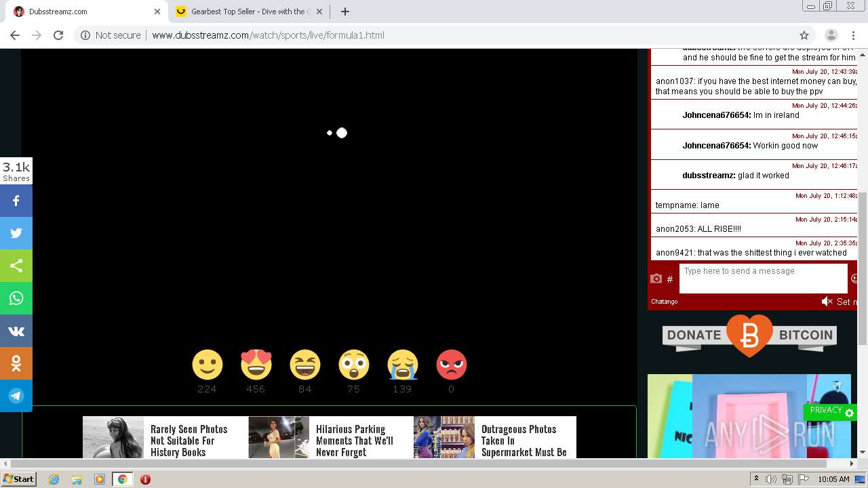This screenshot has height=488, width=868.
Task: Open a new browser tab
Action: [344, 12]
